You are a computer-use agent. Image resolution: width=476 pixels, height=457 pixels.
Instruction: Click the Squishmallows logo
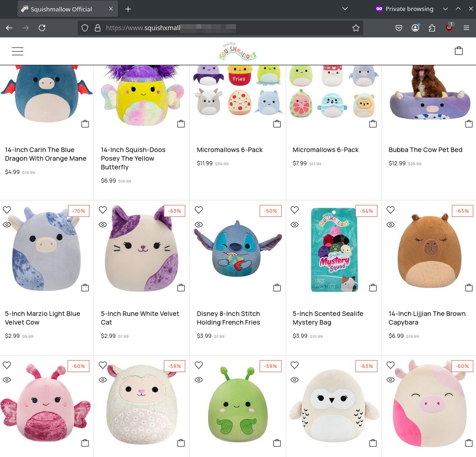pyautogui.click(x=238, y=51)
